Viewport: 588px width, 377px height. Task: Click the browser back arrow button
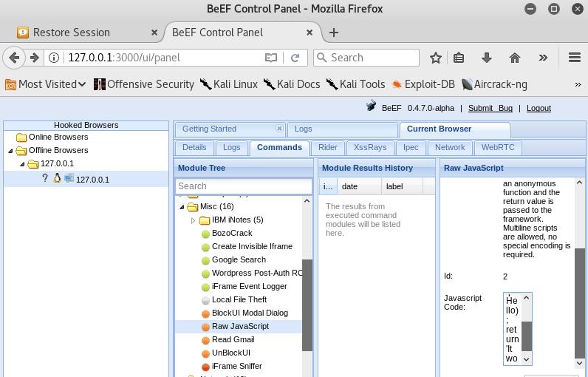click(x=14, y=58)
